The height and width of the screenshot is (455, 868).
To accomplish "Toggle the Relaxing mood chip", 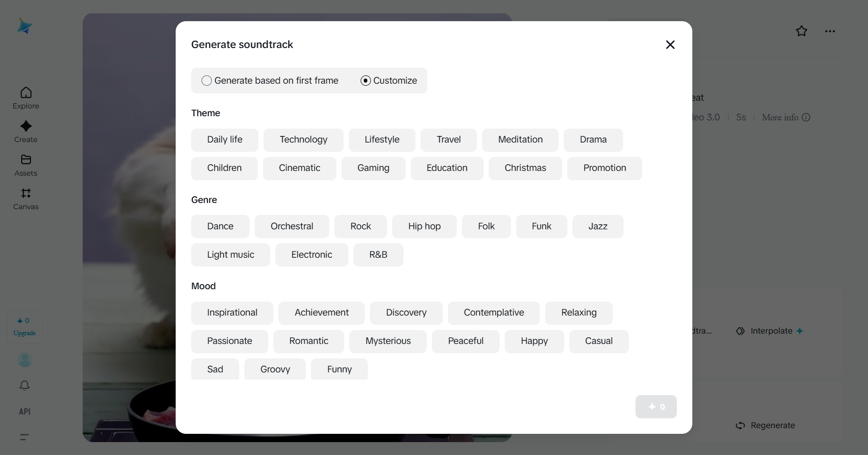I will (x=579, y=313).
